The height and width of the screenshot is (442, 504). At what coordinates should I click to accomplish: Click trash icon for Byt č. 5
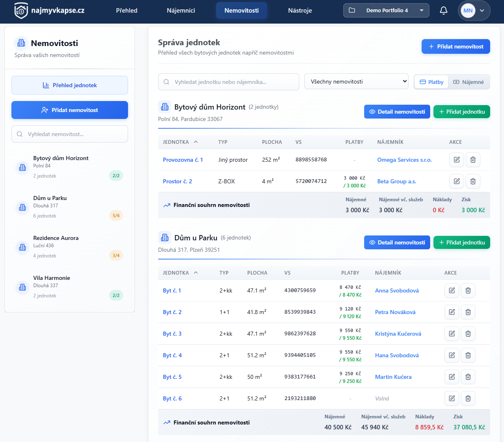[468, 377]
